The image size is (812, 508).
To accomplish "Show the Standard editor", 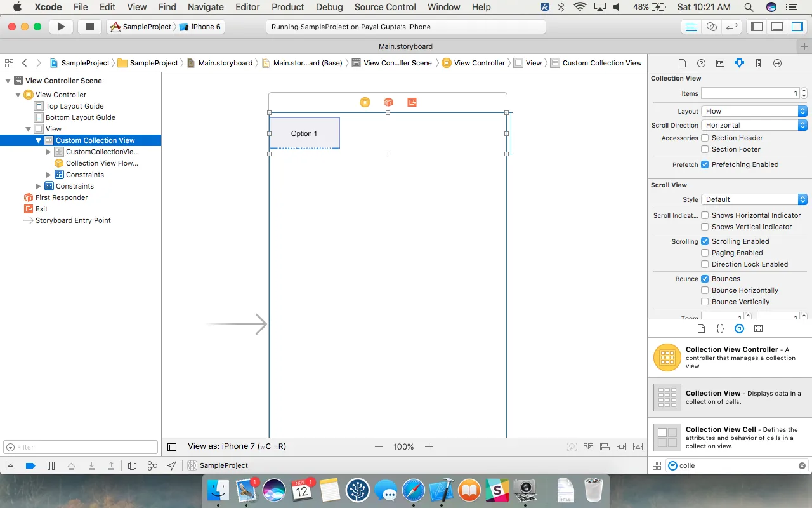I will [691, 27].
